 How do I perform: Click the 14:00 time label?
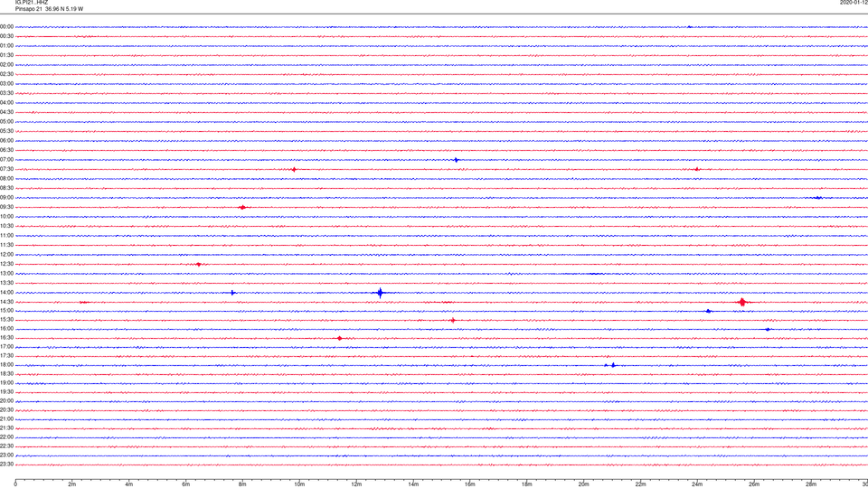pos(7,292)
